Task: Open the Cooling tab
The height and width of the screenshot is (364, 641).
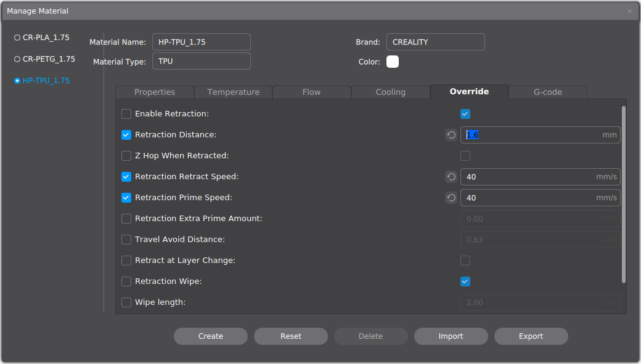Action: pyautogui.click(x=390, y=92)
